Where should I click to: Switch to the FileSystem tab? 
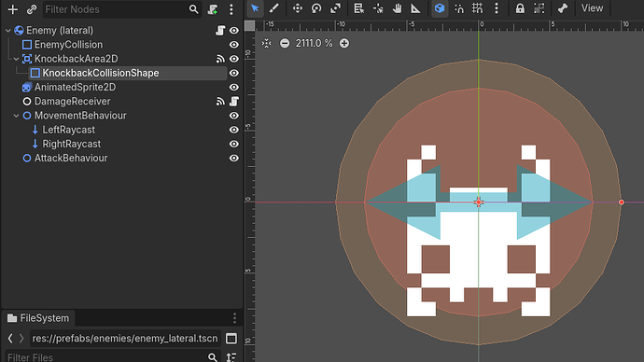(x=38, y=318)
